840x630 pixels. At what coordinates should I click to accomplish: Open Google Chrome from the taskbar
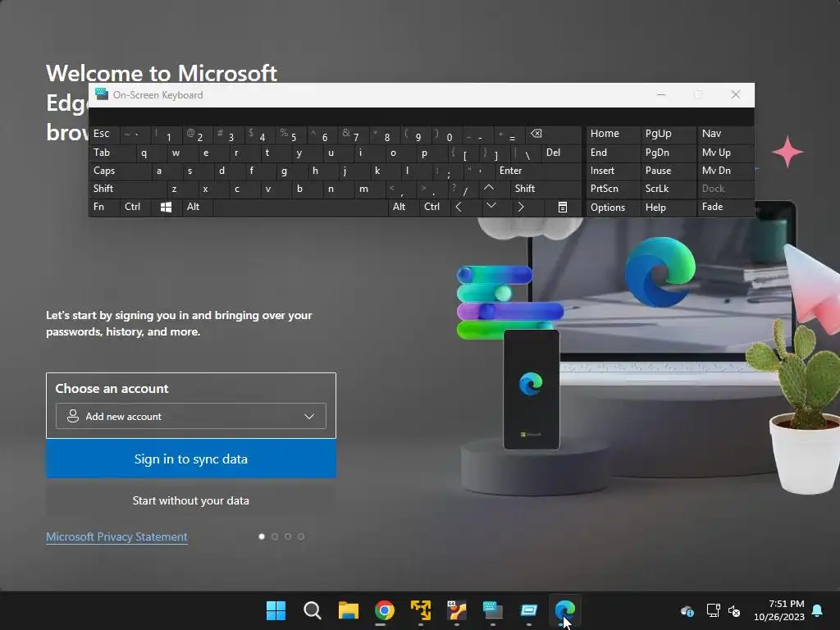click(x=384, y=610)
